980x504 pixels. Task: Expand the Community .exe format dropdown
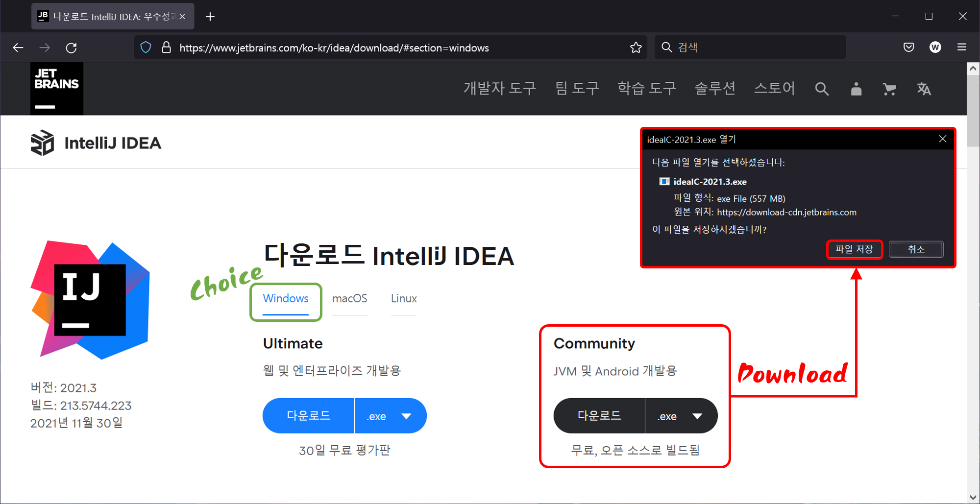click(682, 416)
